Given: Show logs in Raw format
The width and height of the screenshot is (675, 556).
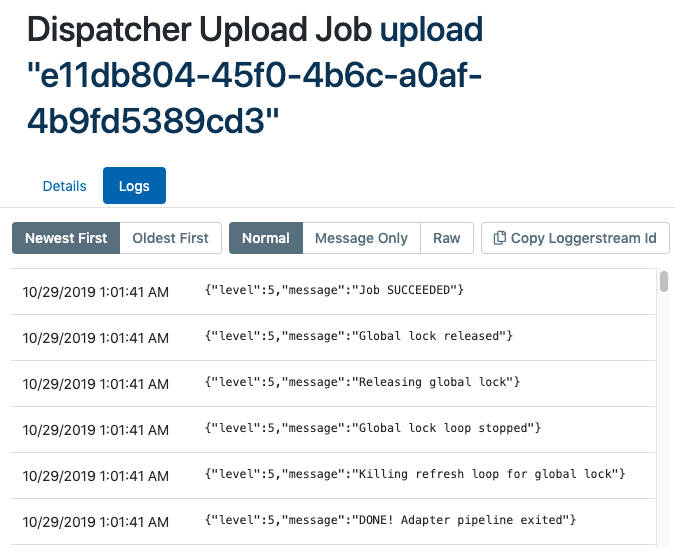Looking at the screenshot, I should 446,238.
